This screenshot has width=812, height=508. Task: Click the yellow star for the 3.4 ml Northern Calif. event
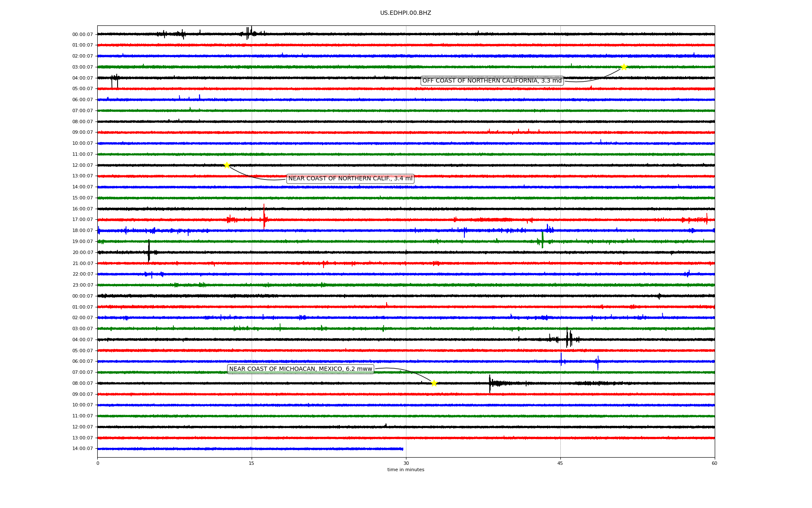coord(227,165)
